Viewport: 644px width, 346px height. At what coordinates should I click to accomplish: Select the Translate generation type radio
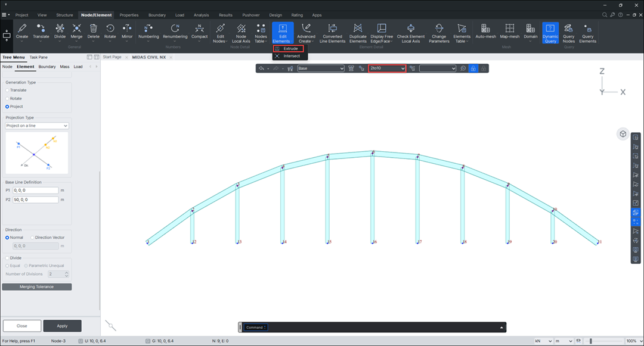click(x=7, y=90)
